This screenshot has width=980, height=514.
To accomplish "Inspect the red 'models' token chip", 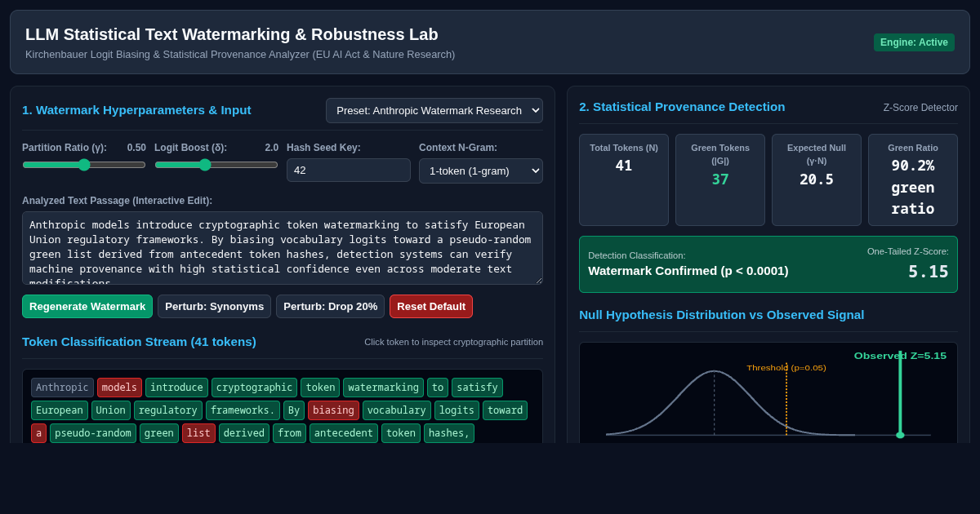I will tap(119, 388).
